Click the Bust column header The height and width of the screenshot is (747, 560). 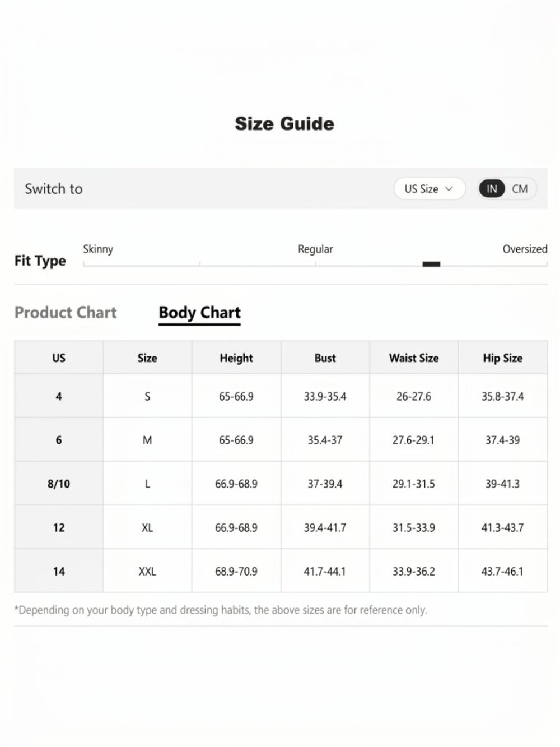point(325,358)
